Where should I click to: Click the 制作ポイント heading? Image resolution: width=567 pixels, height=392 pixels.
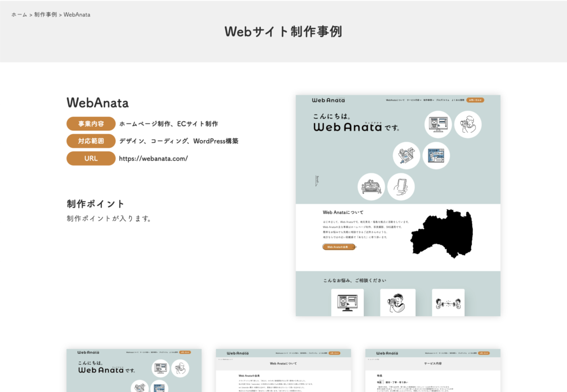(x=95, y=204)
